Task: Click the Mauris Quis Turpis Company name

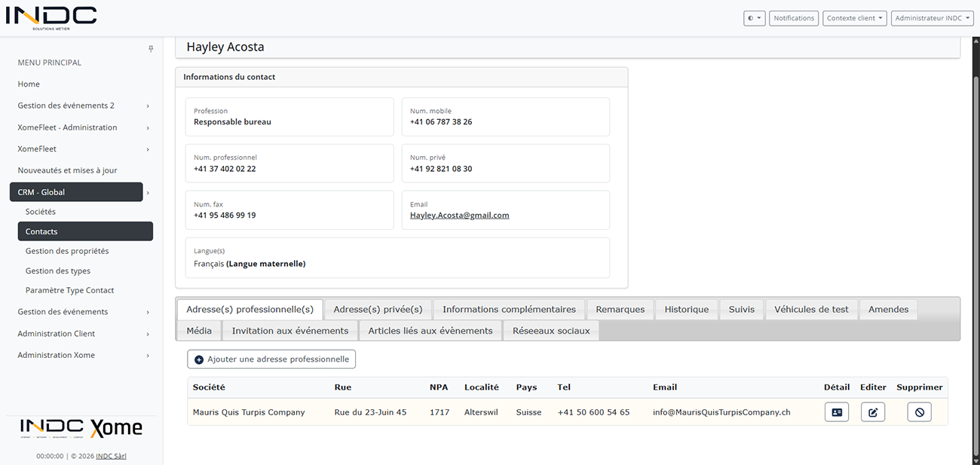Action: tap(249, 412)
